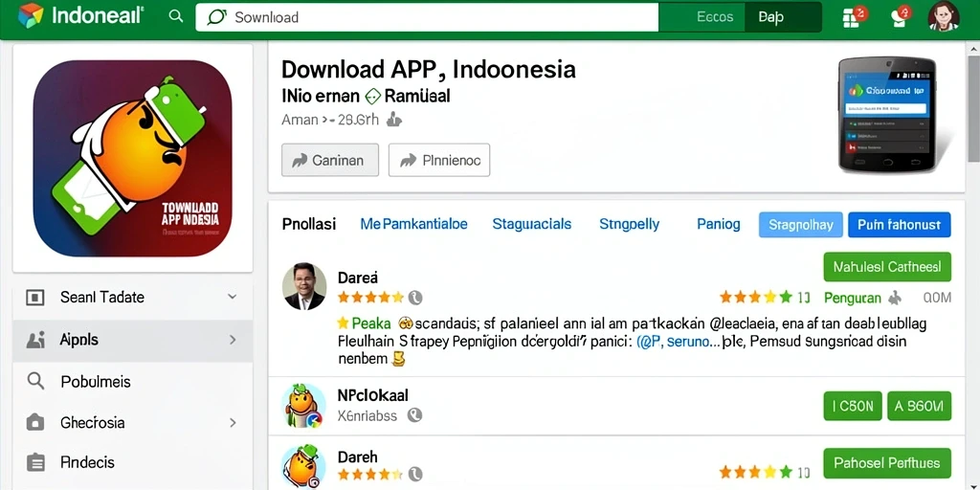Click the Seanl Tadate sidebar icon
This screenshot has height=490, width=980.
(x=35, y=298)
